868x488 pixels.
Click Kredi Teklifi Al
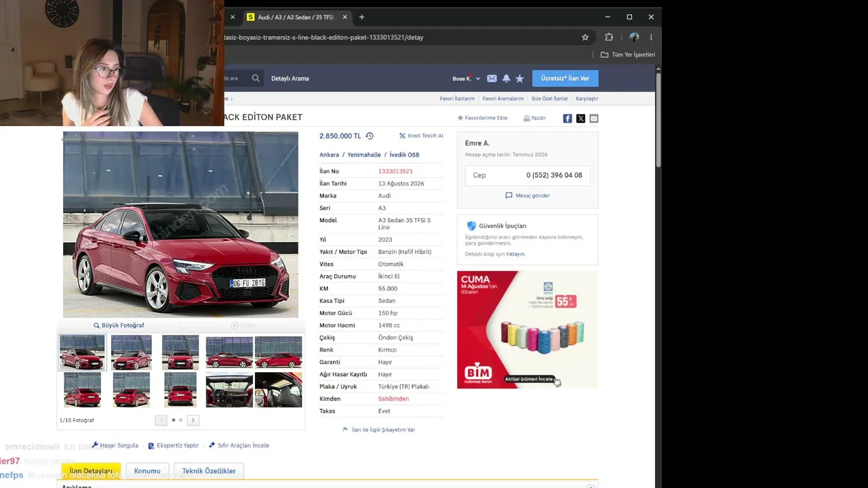421,136
